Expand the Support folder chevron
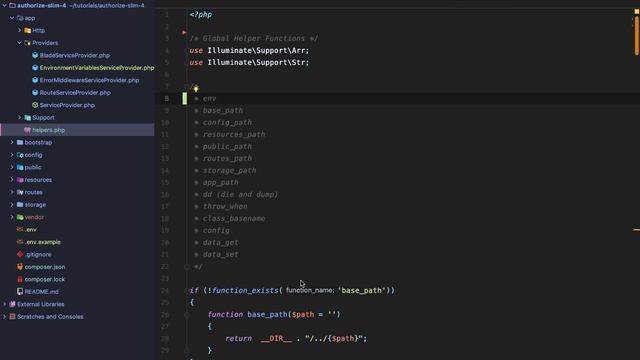Screen dimensions: 640x360 coord(19,118)
